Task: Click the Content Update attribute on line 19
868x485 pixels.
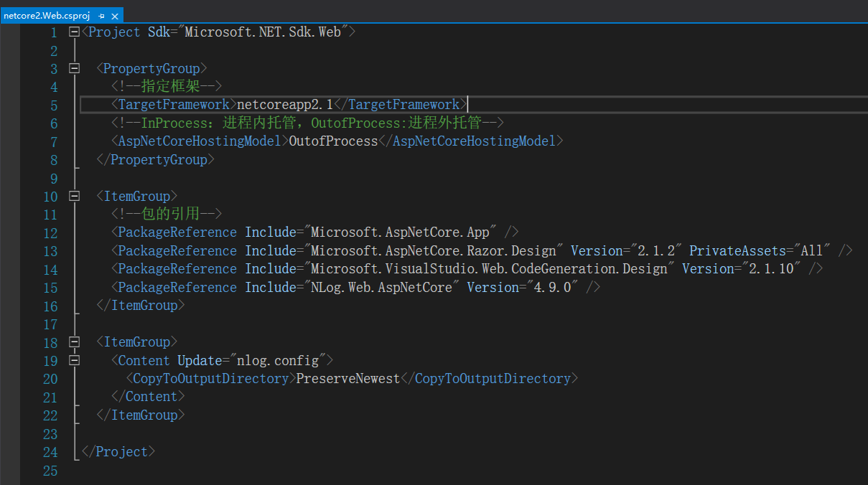Action: 200,361
